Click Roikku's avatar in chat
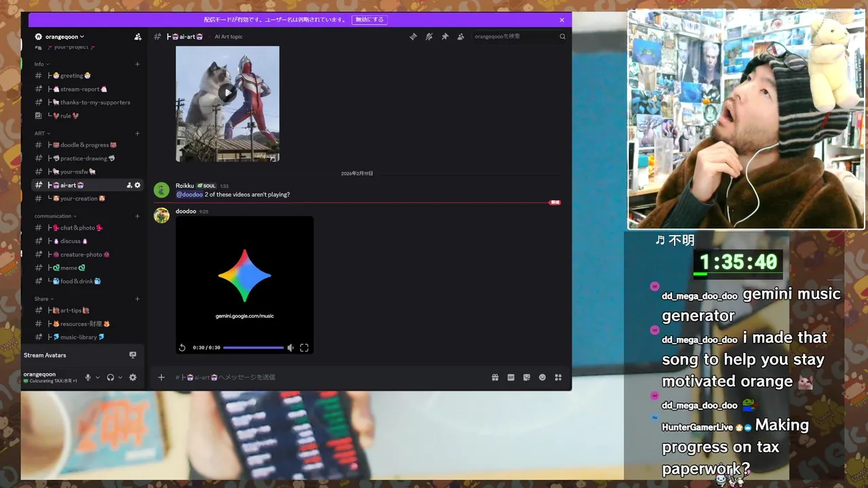Viewport: 868px width, 488px height. [161, 190]
